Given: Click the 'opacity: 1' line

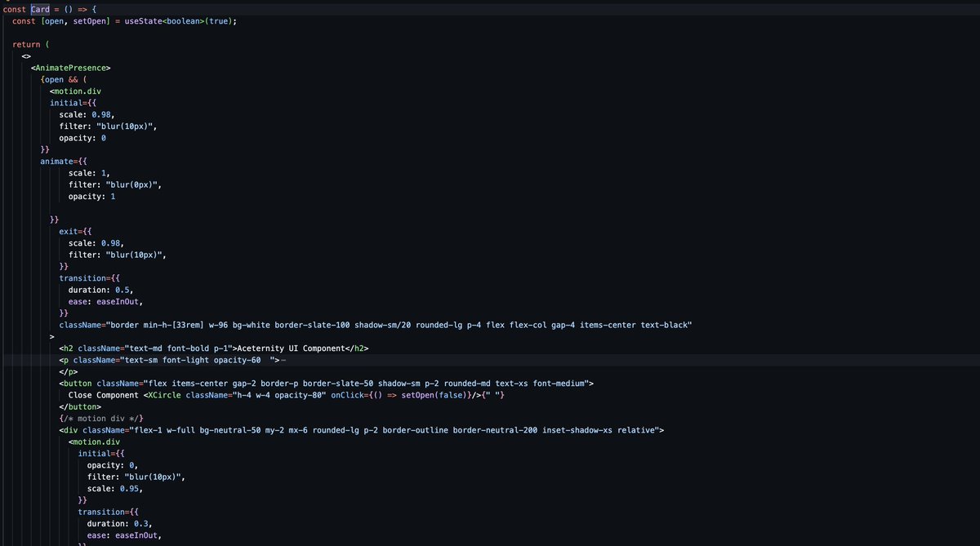Looking at the screenshot, I should click(x=92, y=197).
